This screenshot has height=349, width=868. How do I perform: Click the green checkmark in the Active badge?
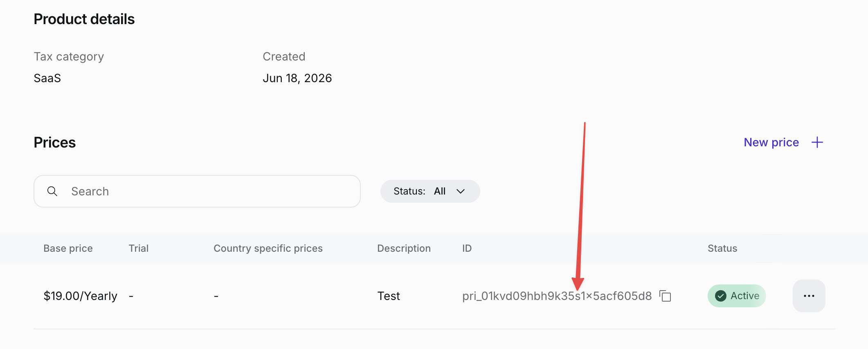(x=720, y=296)
